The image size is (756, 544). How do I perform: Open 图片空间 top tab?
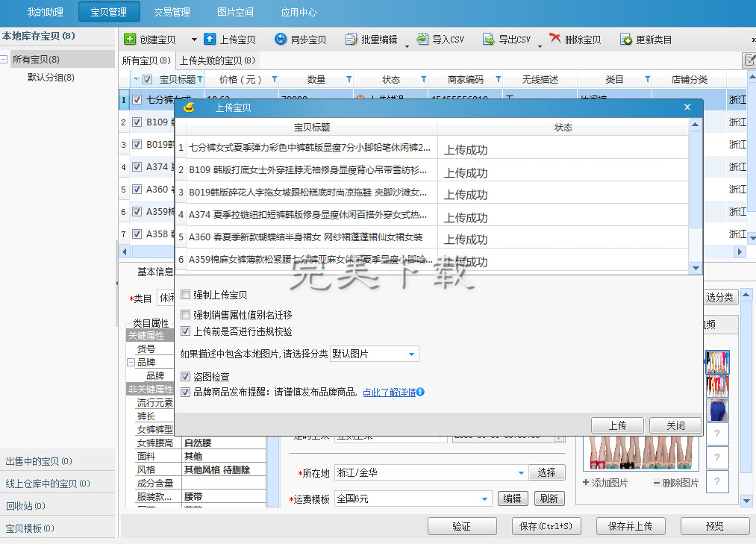coord(235,12)
